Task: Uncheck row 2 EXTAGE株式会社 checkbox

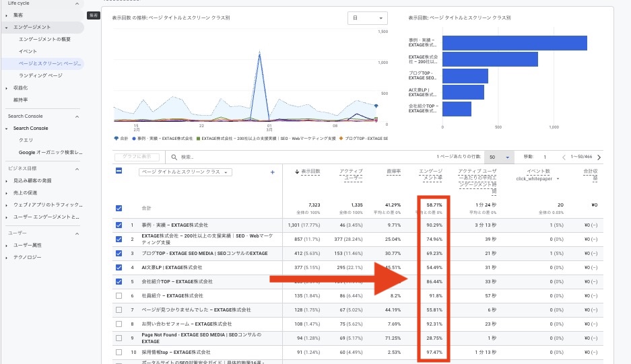Action: pyautogui.click(x=119, y=240)
